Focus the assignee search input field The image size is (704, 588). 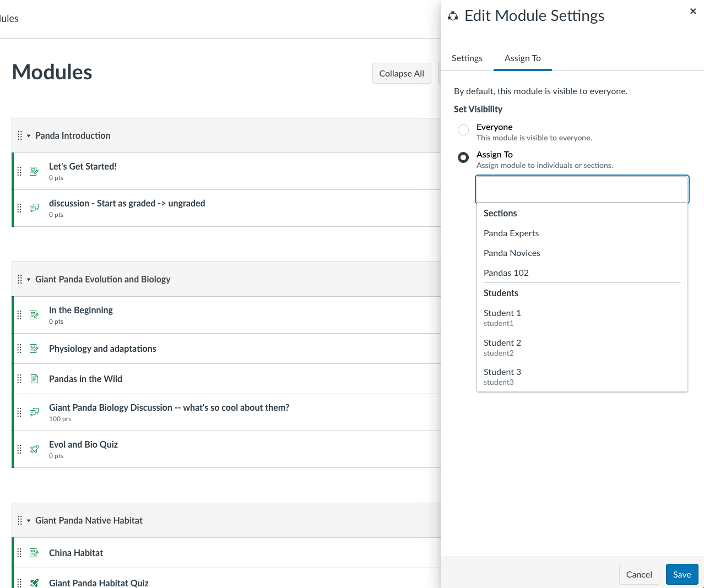pos(582,189)
